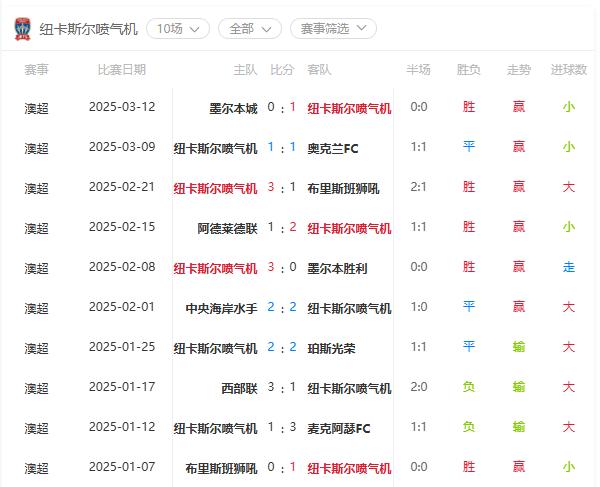
Task: Open opponent 珀斯光荣
Action: pos(331,349)
